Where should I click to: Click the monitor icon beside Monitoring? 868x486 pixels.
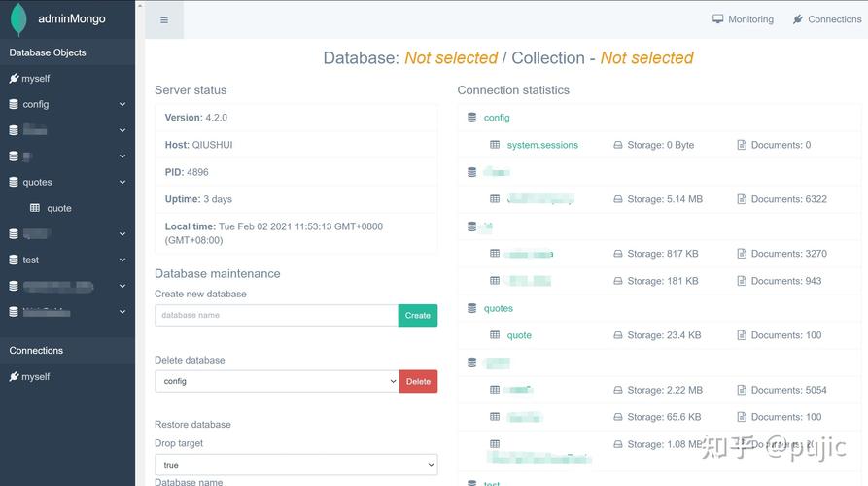coord(718,19)
